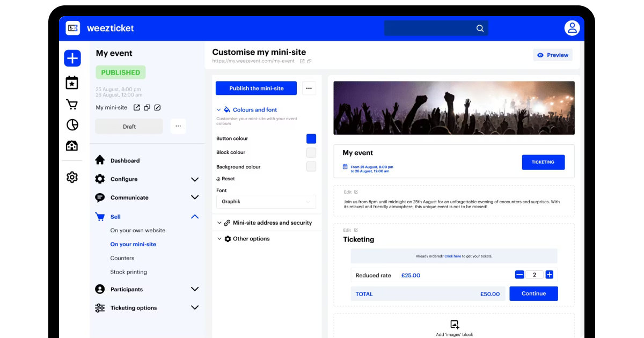Click the PUBLISHED status badge

(x=121, y=72)
